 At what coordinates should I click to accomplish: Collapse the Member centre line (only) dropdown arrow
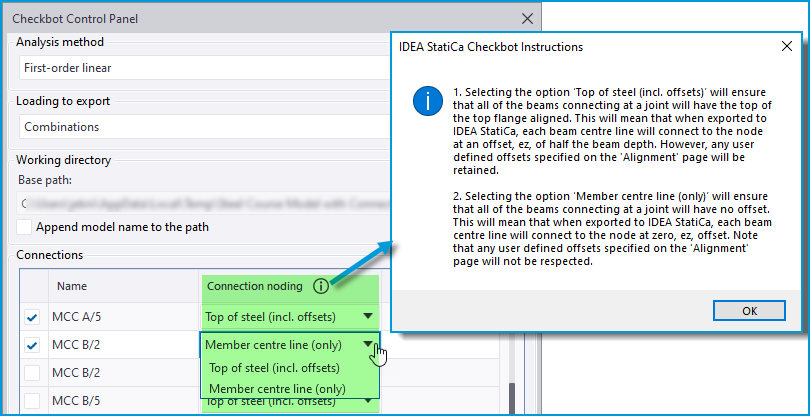tap(368, 345)
